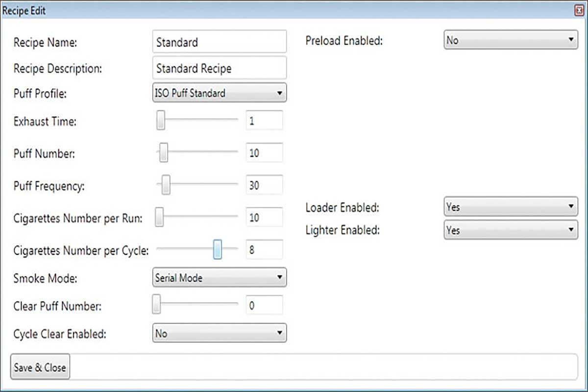588x392 pixels.
Task: Click the Exhaust Time slider handle
Action: (160, 121)
